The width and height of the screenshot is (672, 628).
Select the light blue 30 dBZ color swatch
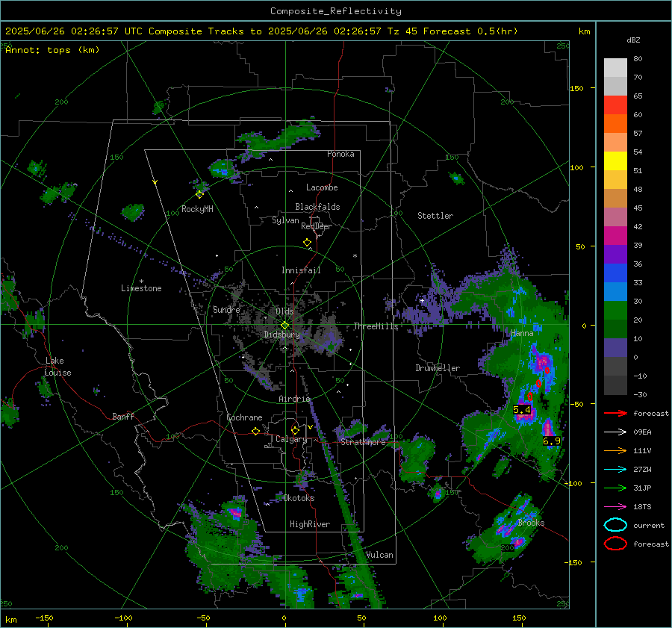coord(615,292)
